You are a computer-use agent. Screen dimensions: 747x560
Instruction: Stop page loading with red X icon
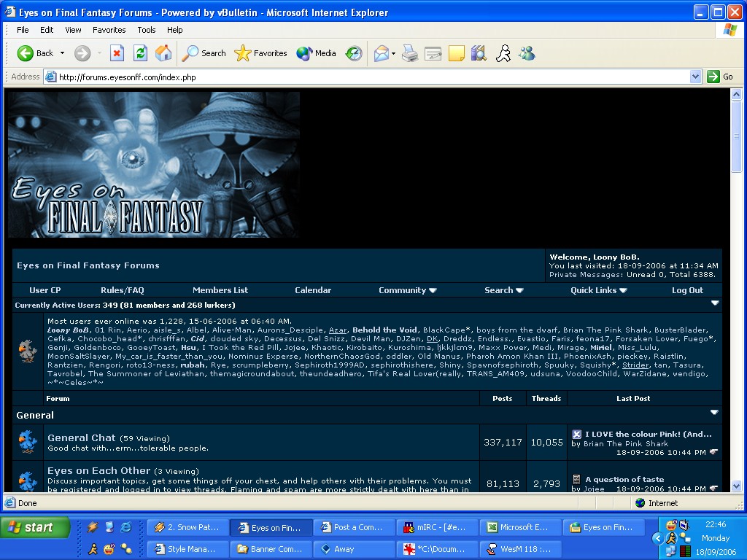(117, 52)
